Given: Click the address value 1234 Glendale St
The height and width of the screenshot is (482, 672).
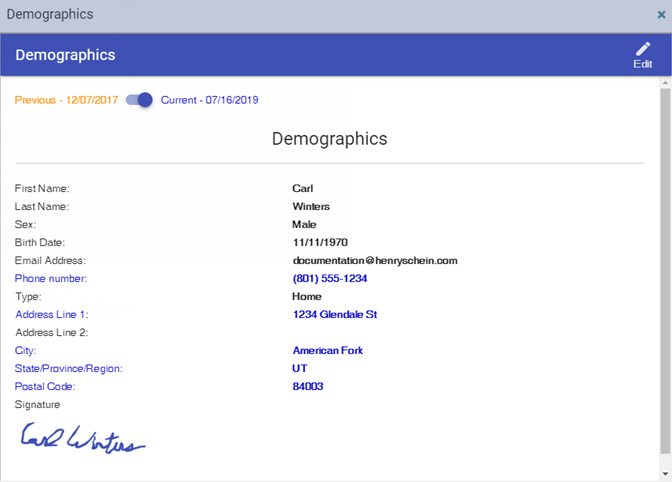Looking at the screenshot, I should click(x=334, y=314).
